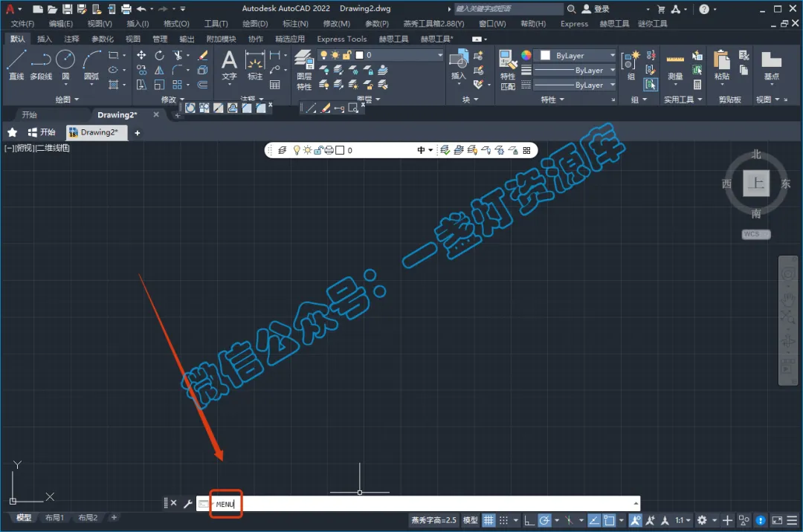The image size is (803, 532).
Task: Toggle Ortho mode in status bar
Action: tap(529, 520)
